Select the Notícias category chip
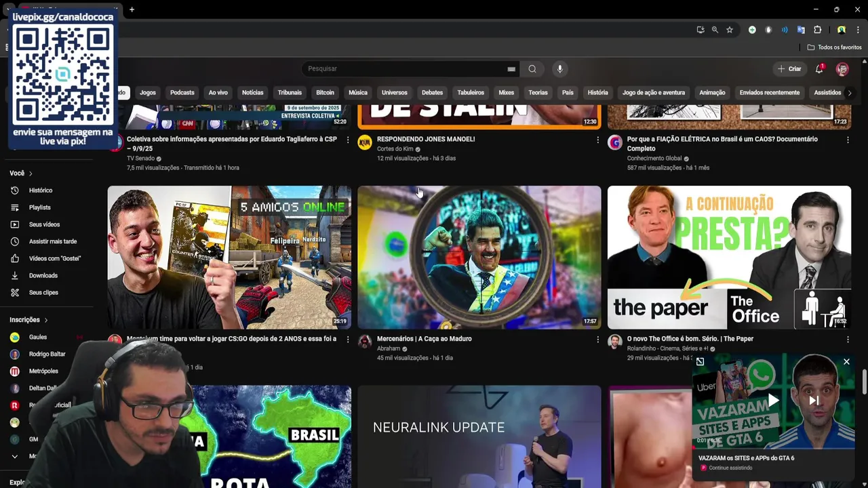The image size is (868, 488). [252, 93]
